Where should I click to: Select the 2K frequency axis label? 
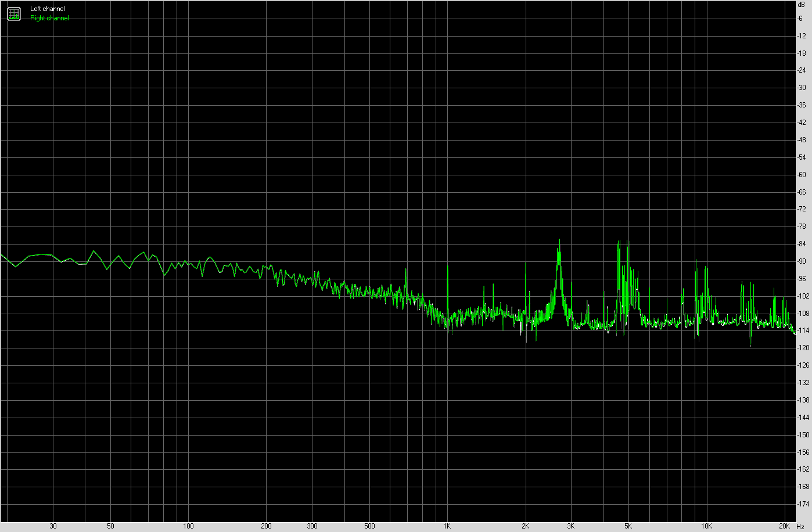[525, 526]
